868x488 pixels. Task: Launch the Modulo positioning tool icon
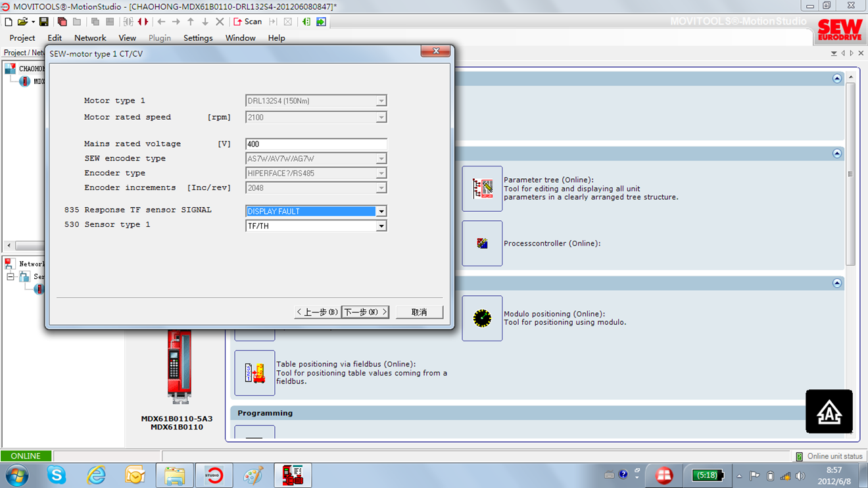(x=482, y=318)
